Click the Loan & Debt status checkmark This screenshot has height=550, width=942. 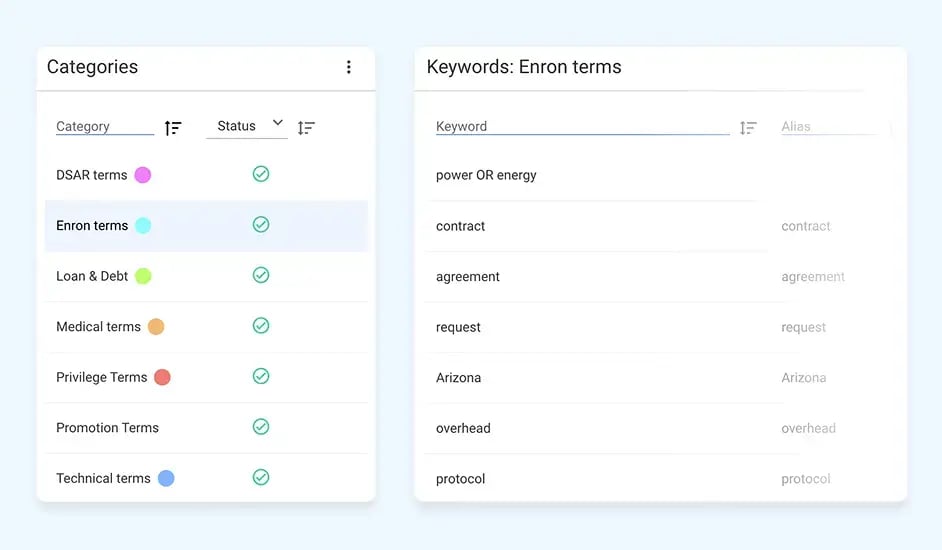tap(261, 275)
